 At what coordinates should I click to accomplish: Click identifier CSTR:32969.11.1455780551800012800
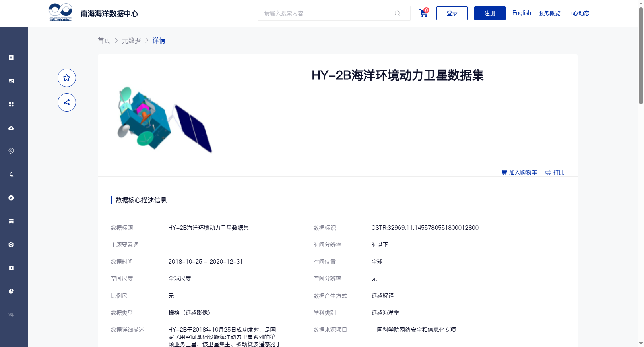pos(425,228)
